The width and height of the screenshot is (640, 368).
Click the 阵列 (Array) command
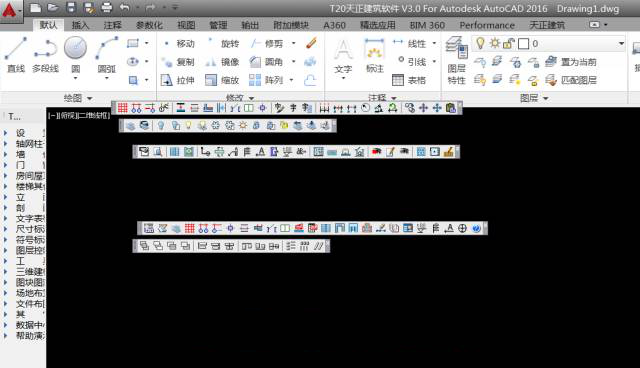tap(266, 80)
